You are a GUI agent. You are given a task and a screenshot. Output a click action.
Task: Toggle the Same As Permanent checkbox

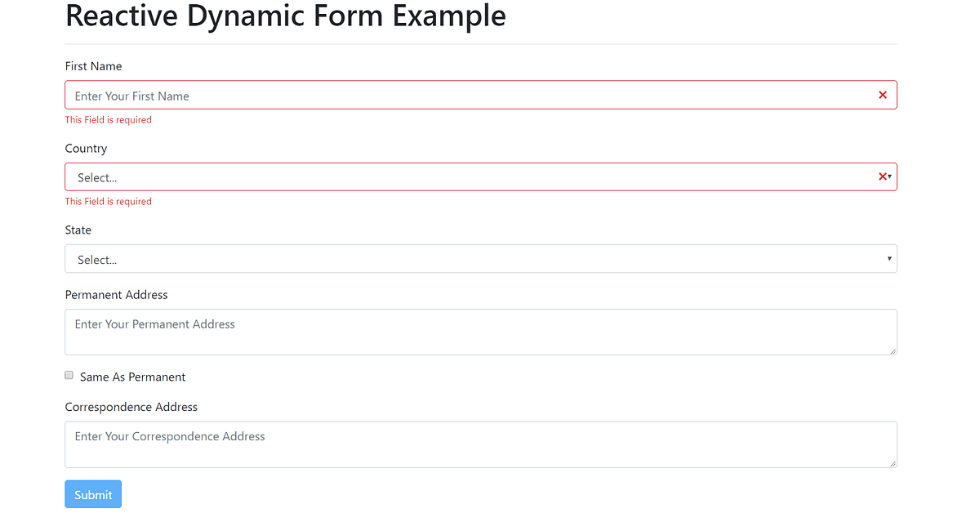69,375
